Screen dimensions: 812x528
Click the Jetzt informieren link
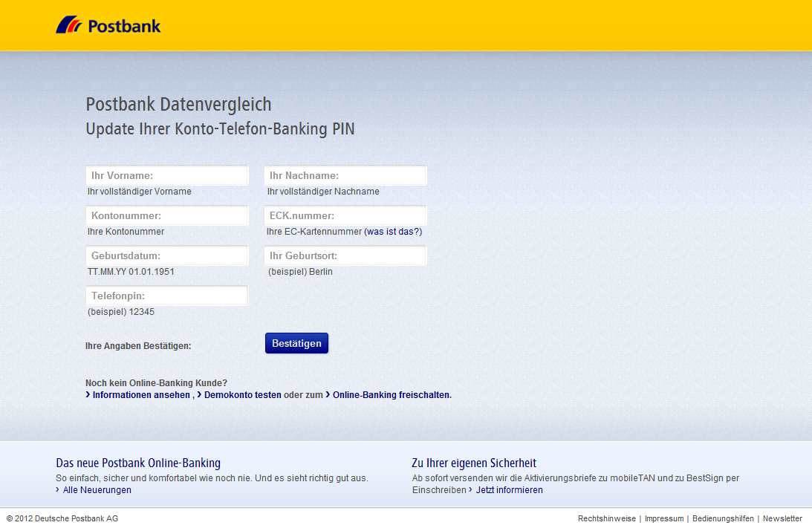click(x=509, y=490)
